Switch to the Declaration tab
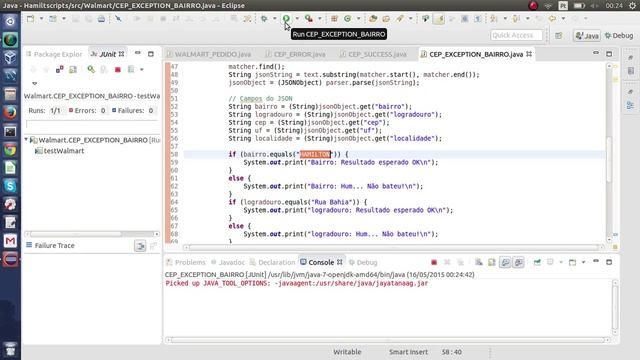 (x=272, y=262)
